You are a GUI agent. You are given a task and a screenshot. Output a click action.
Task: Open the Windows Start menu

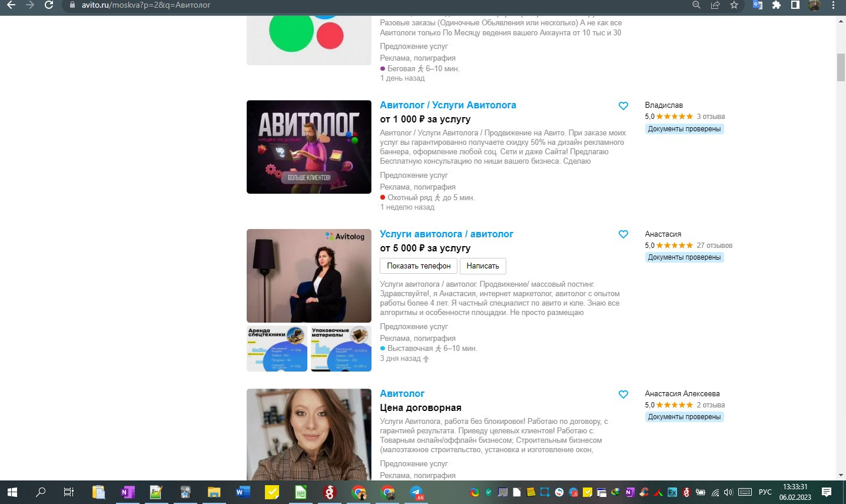[x=12, y=492]
